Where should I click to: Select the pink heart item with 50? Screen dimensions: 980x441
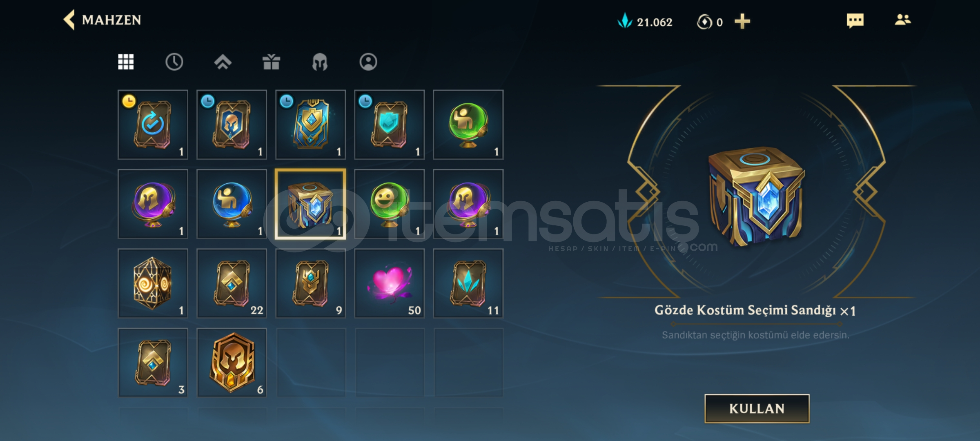(390, 283)
